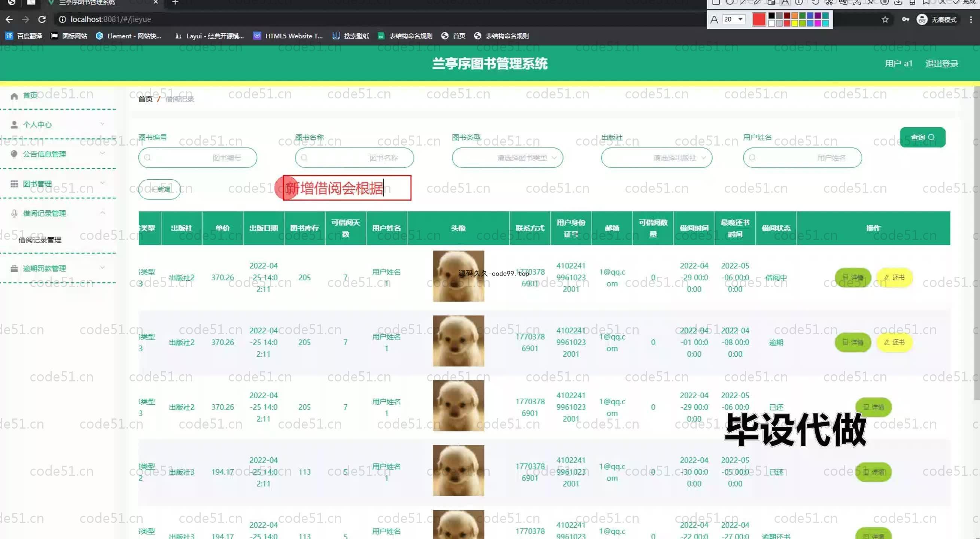
Task: Expand the 图书管理 menu chevron
Action: [x=102, y=183]
